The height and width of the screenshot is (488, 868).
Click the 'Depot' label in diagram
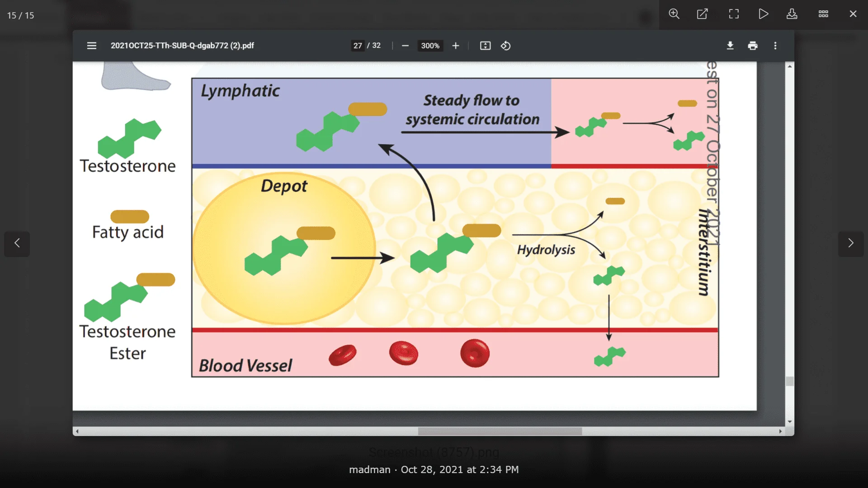click(284, 186)
